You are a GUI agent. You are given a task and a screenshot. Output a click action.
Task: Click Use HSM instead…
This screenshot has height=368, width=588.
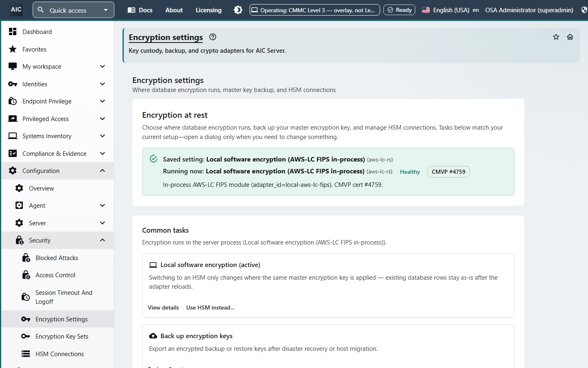pos(211,307)
